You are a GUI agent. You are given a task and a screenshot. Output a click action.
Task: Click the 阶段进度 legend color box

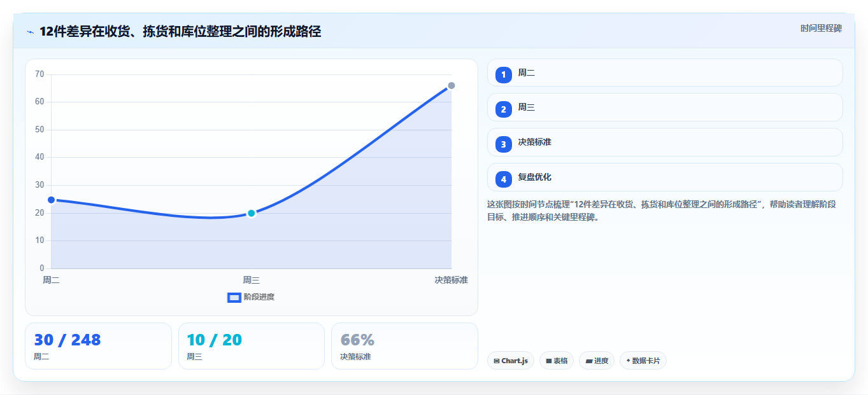tap(234, 297)
